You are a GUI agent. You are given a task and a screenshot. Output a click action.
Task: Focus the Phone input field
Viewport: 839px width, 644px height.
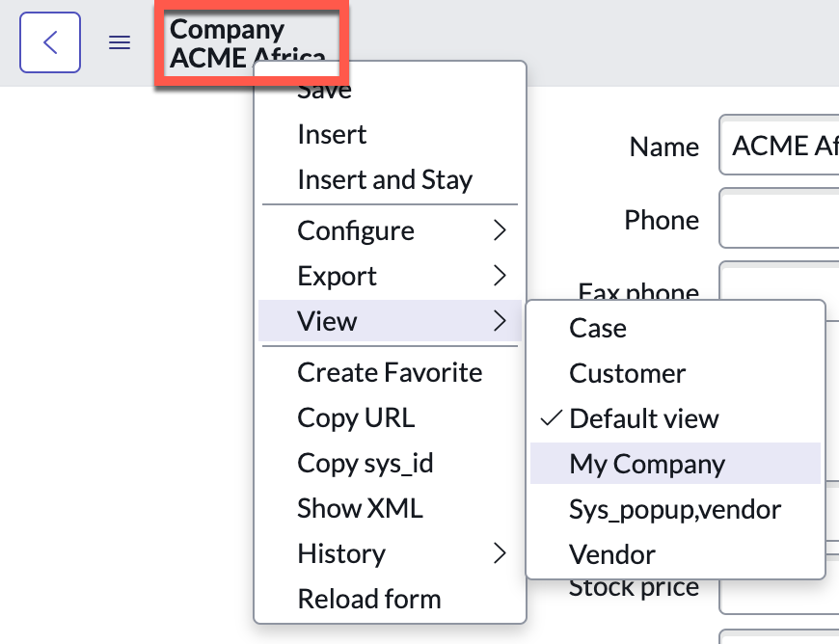(x=779, y=218)
